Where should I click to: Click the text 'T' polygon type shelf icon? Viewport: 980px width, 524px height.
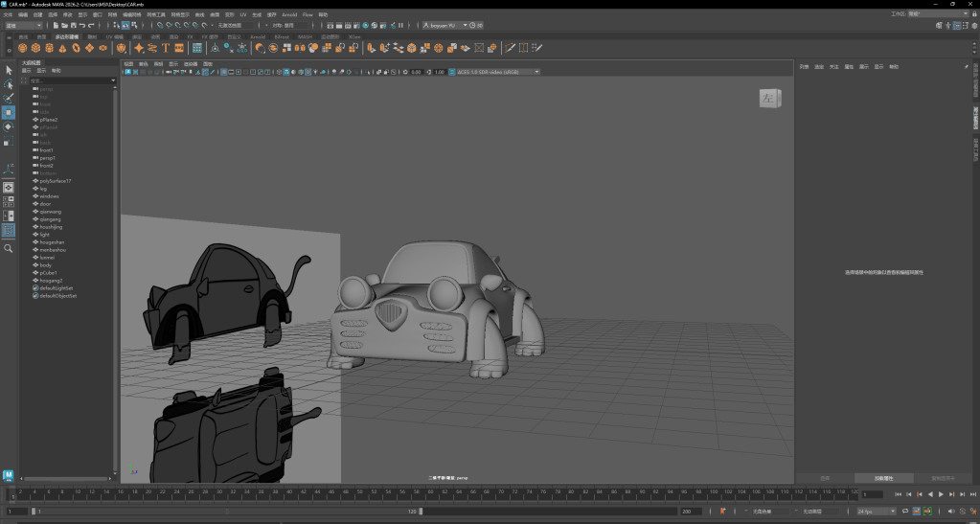coord(166,47)
